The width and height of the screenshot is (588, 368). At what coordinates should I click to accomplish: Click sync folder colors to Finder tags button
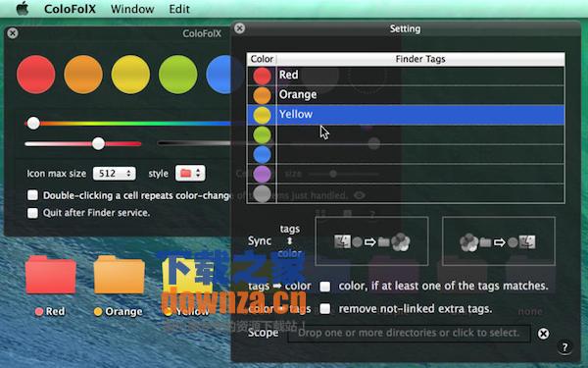499,241
